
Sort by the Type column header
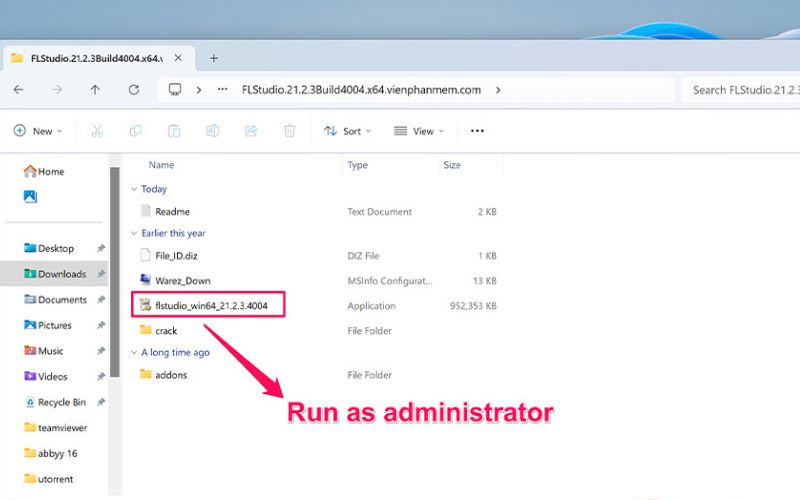pos(358,165)
